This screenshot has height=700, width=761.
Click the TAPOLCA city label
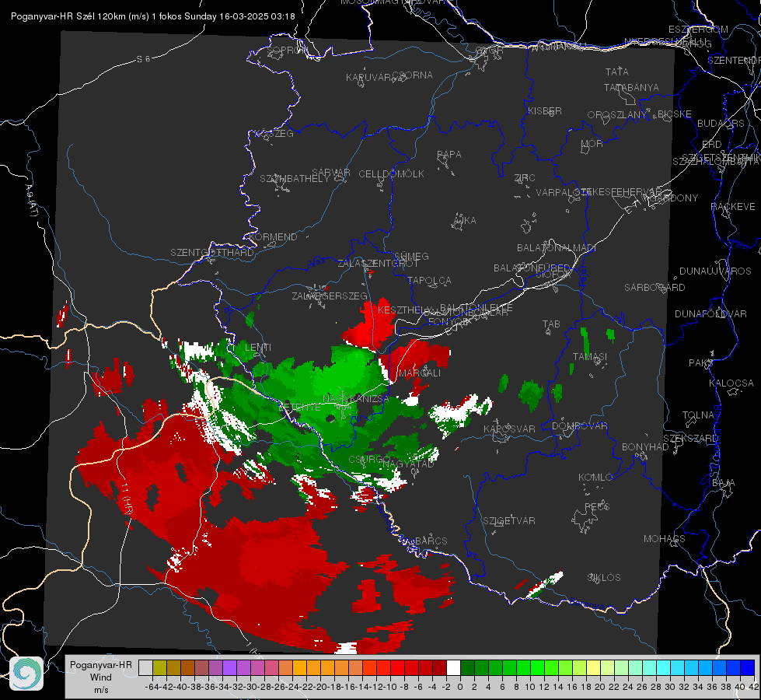[x=429, y=280]
